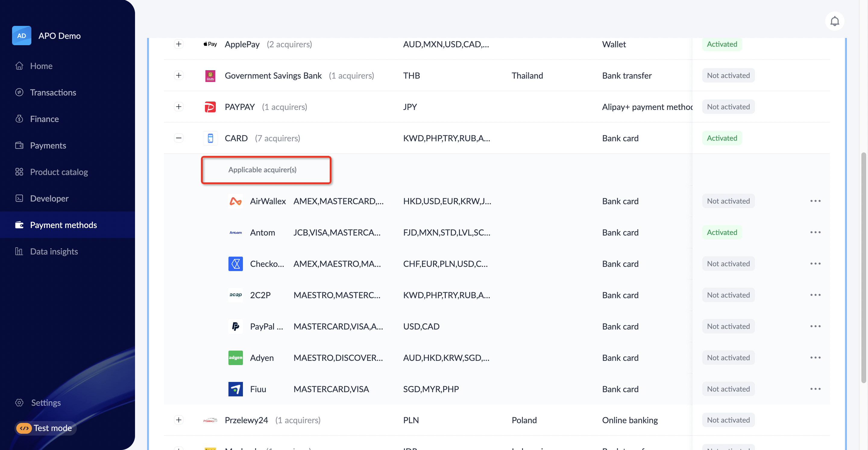The image size is (868, 450).
Task: Click Antom Activated status badge
Action: (x=722, y=233)
